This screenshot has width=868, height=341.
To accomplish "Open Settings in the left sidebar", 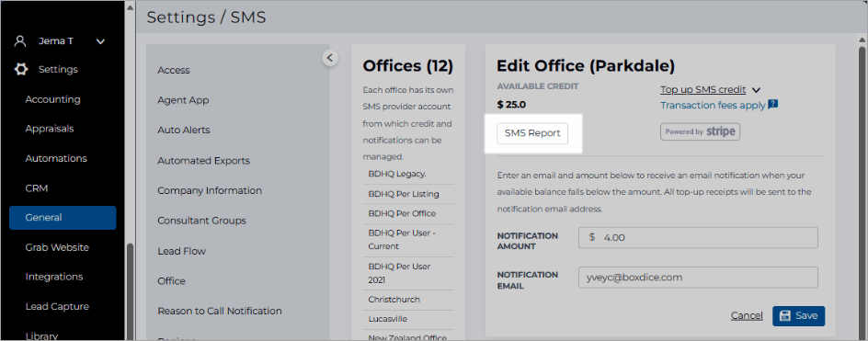I will 58,69.
